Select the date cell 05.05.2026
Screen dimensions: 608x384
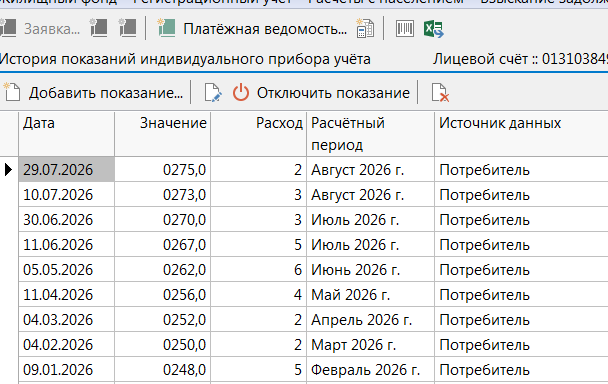[66, 270]
